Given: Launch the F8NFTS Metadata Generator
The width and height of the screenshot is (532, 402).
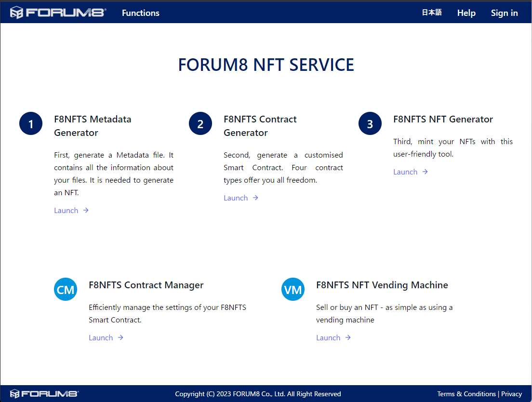Looking at the screenshot, I should [x=71, y=210].
